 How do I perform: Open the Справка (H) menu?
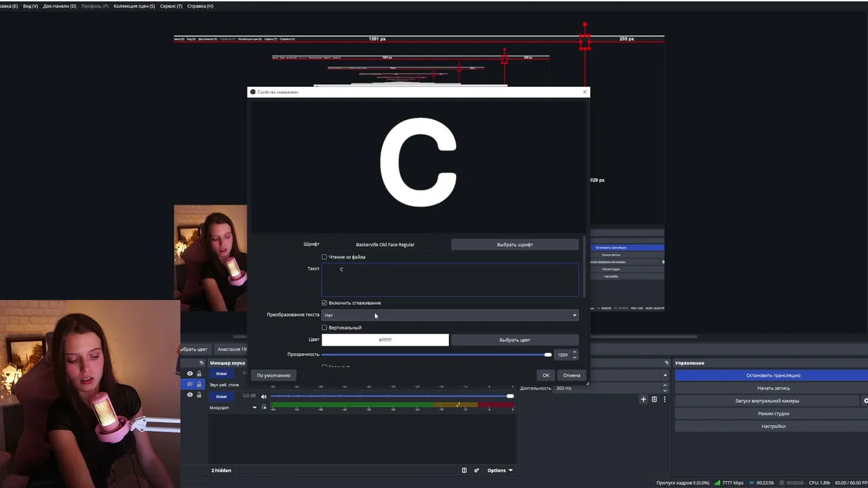(200, 6)
